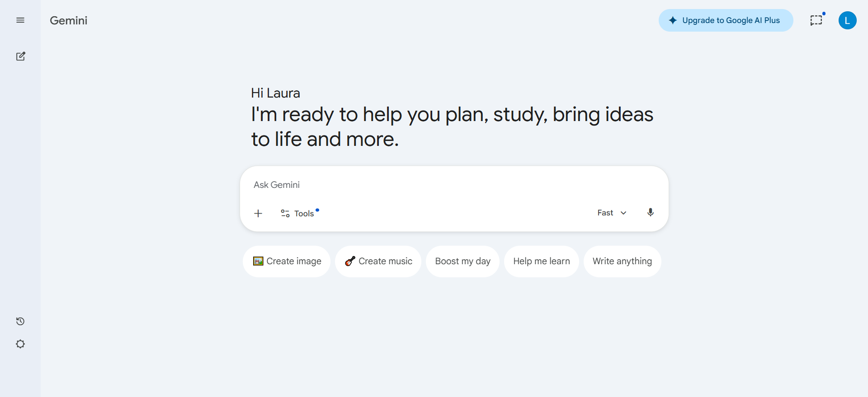Open the activity history clock icon
Viewport: 868px width, 397px height.
(x=20, y=322)
